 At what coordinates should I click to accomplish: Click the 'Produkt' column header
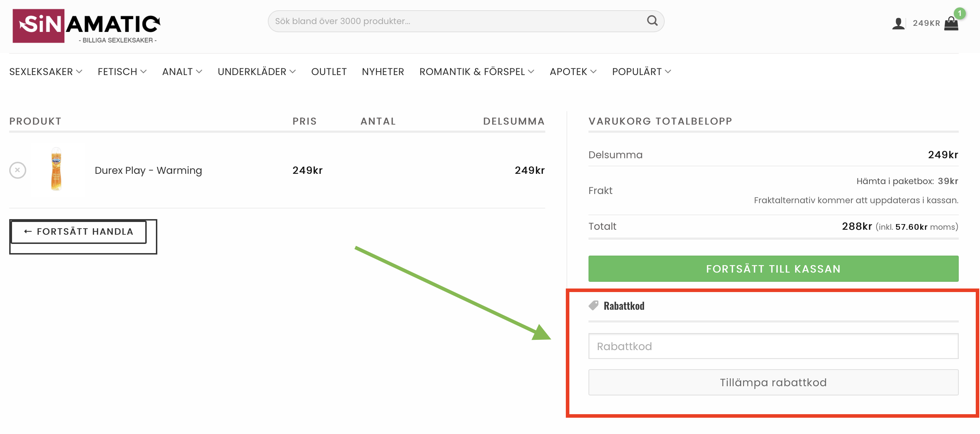coord(35,121)
